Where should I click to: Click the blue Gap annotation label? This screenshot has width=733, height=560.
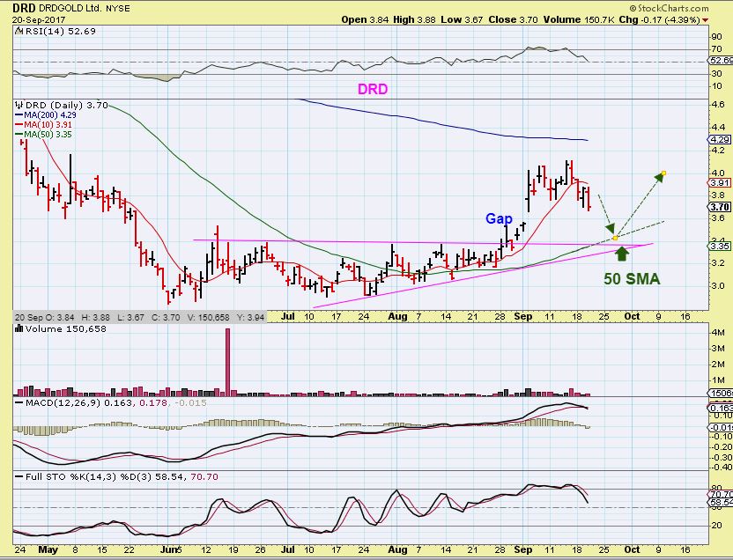pyautogui.click(x=499, y=218)
